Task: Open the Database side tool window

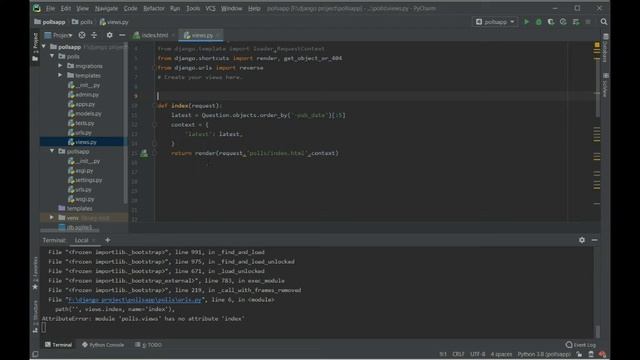Action: click(x=605, y=48)
